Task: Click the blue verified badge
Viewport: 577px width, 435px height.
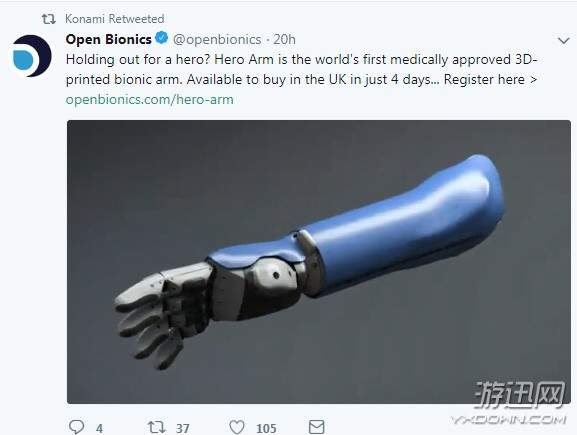Action: click(162, 38)
